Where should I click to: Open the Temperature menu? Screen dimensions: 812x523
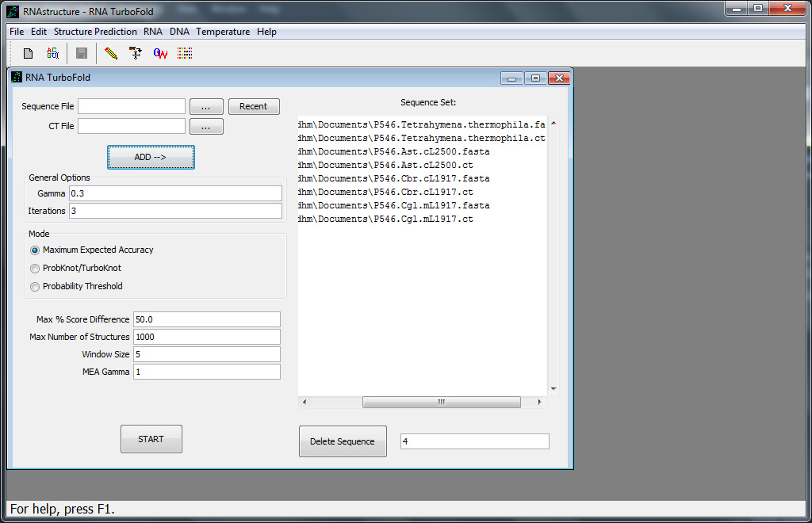click(223, 32)
